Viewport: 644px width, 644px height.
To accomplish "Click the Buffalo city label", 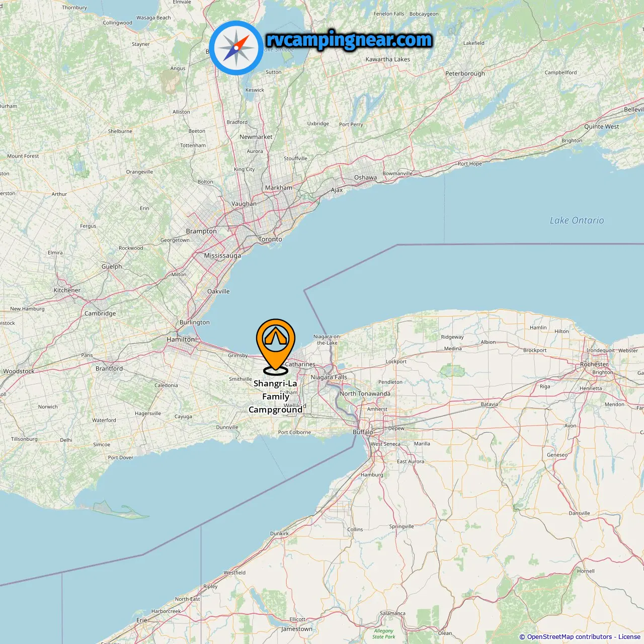I will point(363,432).
